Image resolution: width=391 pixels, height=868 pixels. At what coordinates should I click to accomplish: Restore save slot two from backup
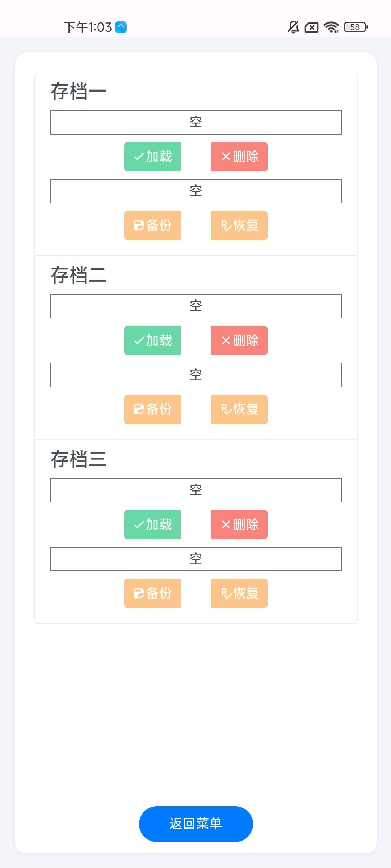click(239, 409)
